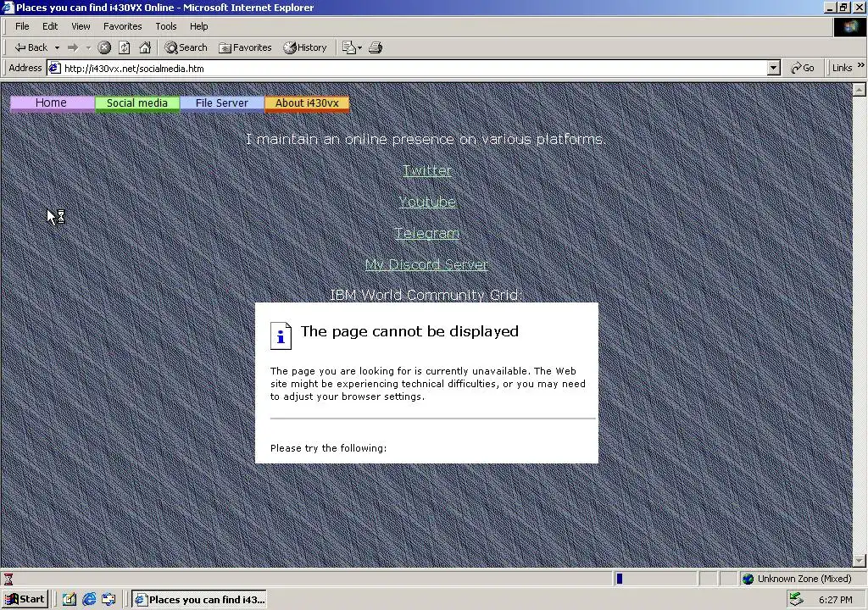The image size is (868, 610).
Task: Select the Places you can find taskbar button
Action: (x=199, y=599)
